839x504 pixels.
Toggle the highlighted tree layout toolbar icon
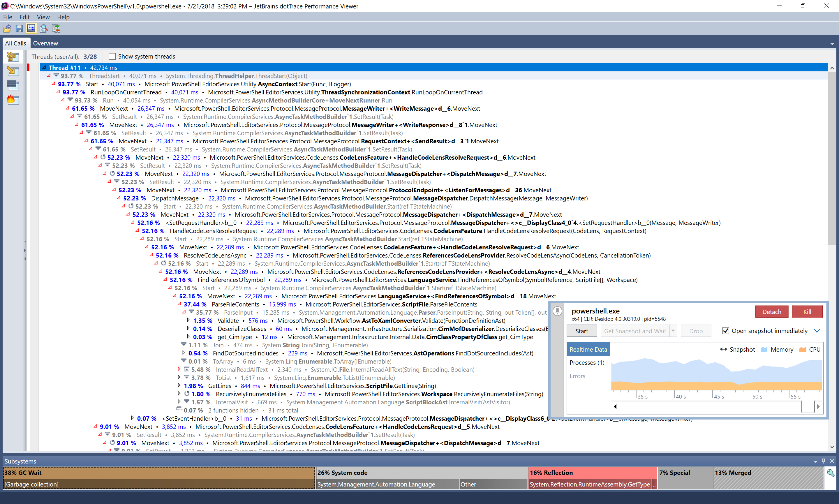click(31, 29)
